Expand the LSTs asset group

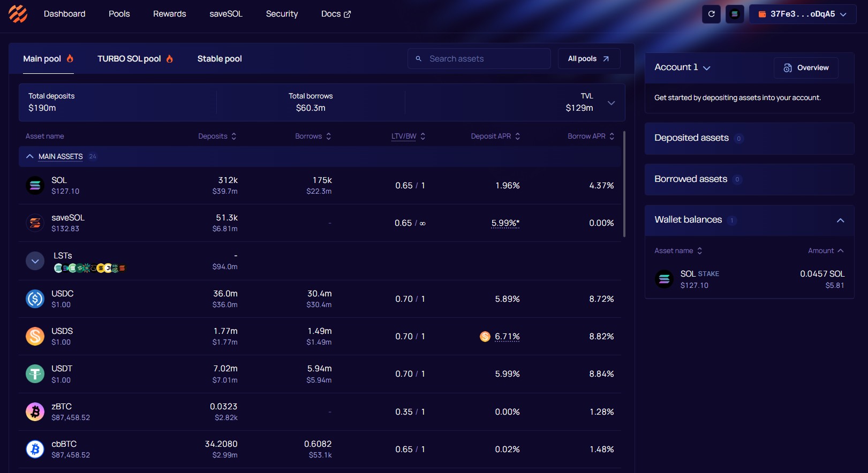pos(35,261)
